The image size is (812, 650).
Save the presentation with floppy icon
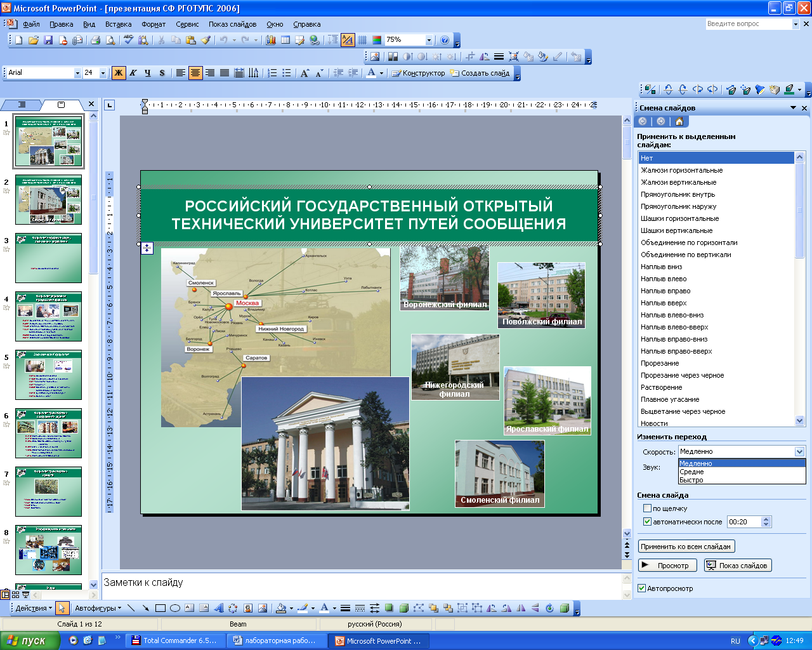click(48, 40)
